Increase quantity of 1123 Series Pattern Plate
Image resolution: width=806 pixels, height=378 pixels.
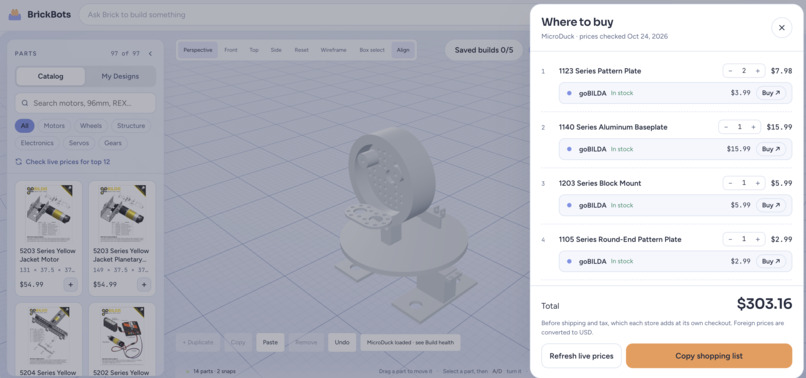coord(757,71)
